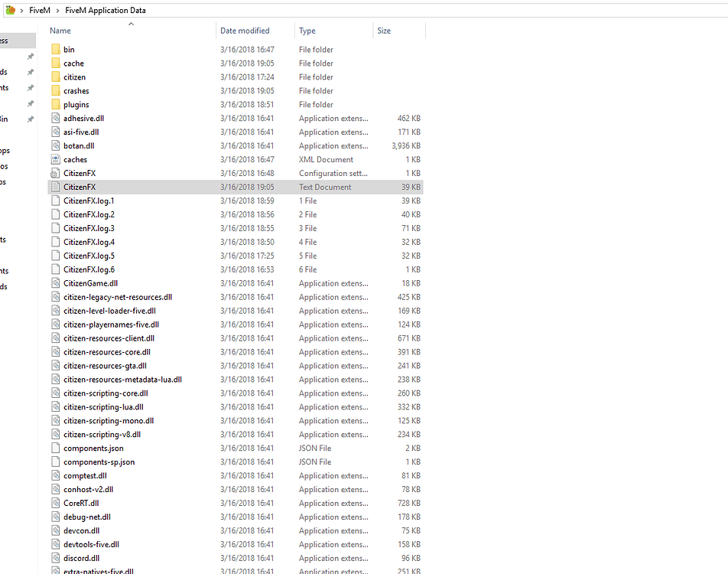Image resolution: width=728 pixels, height=574 pixels.
Task: Open the crashes folder
Action: [76, 90]
